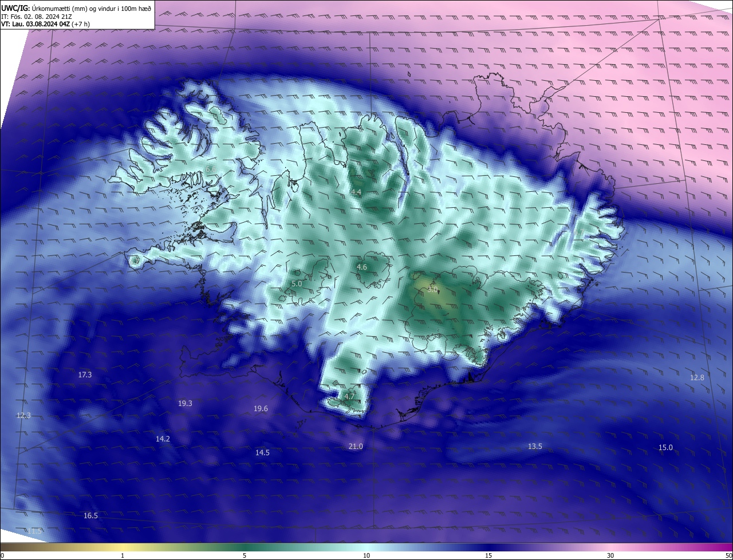Click the 0 tick on the color scale
Viewport: 733px width, 560px height.
[2, 555]
